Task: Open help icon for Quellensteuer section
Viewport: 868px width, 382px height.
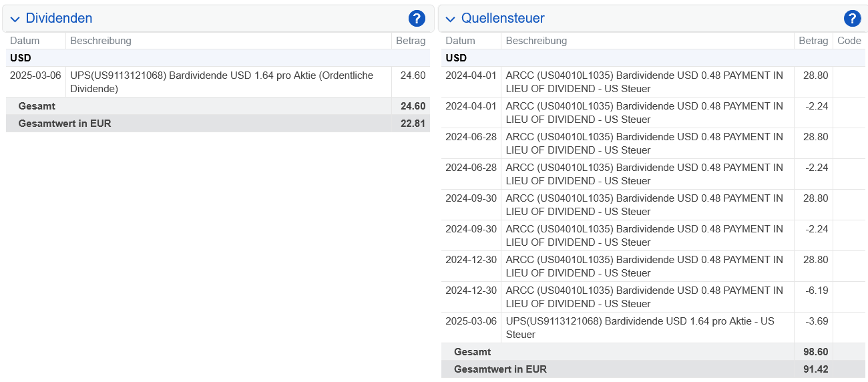Action: pos(852,19)
